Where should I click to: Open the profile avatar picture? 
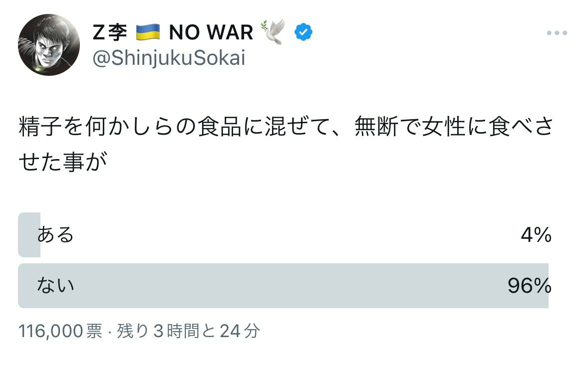pyautogui.click(x=49, y=45)
